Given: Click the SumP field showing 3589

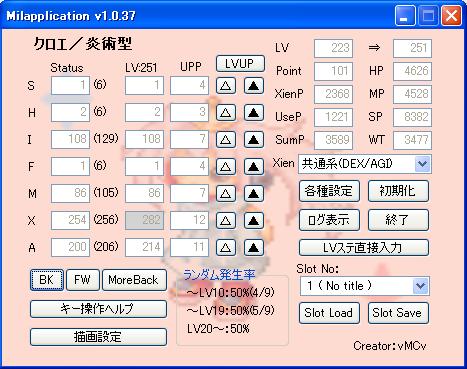Looking at the screenshot, I should tap(333, 140).
